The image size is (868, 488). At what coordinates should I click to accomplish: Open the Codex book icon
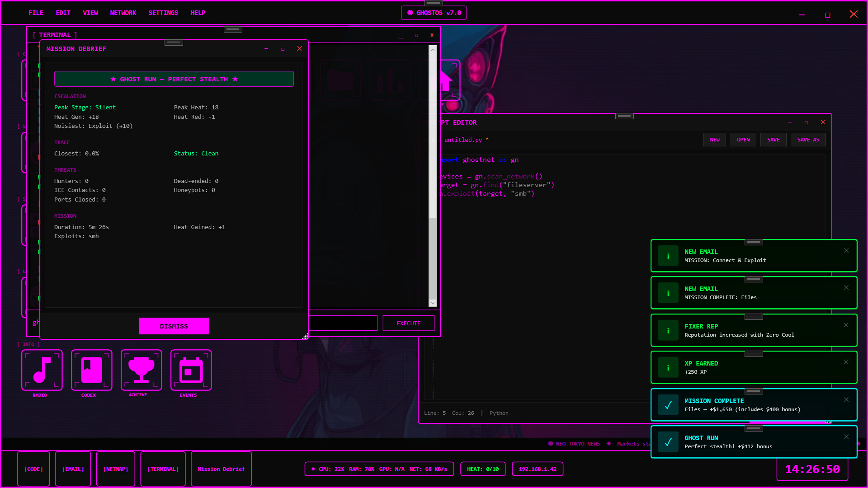(92, 370)
